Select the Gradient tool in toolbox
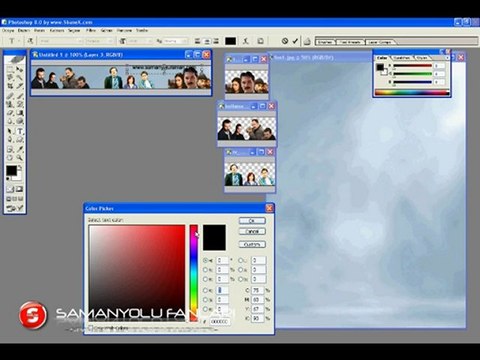 click(20, 112)
